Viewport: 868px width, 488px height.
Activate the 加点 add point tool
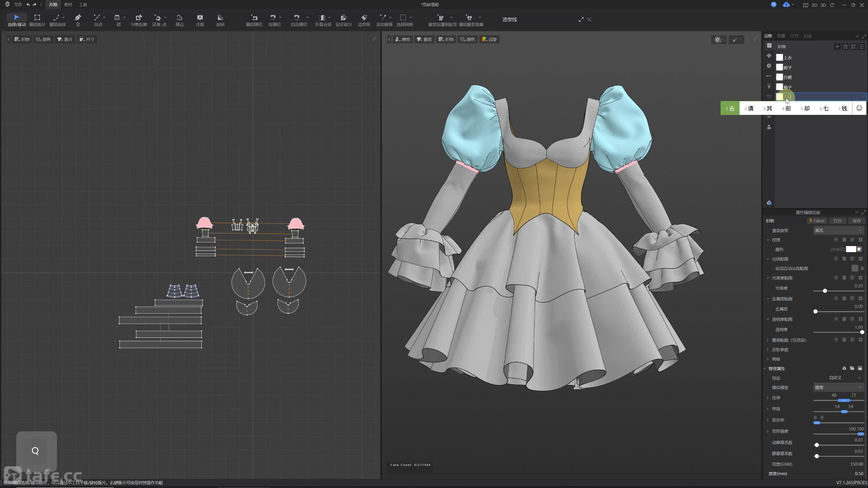98,20
